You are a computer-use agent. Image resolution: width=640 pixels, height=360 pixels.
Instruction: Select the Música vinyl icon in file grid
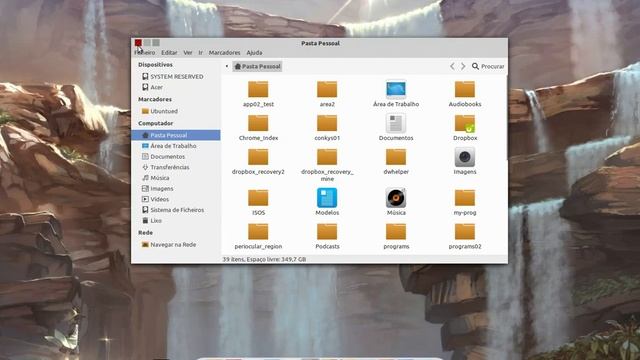coord(396,198)
